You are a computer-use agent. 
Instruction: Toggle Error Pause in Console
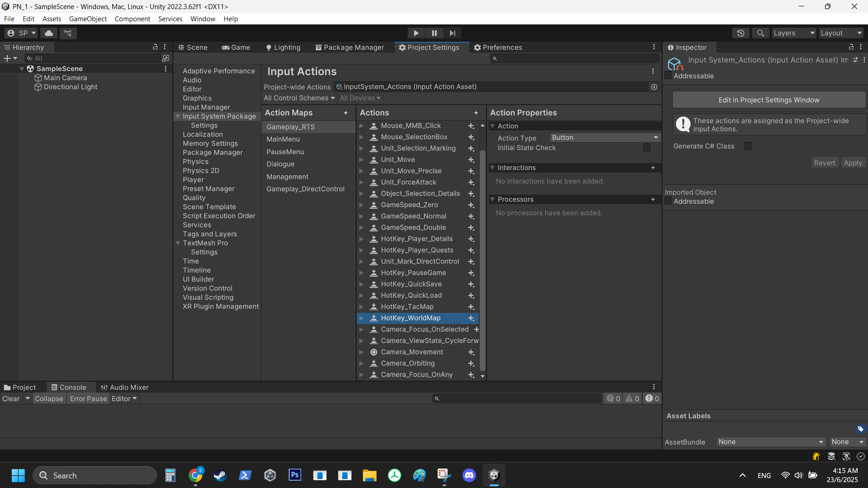coord(88,399)
